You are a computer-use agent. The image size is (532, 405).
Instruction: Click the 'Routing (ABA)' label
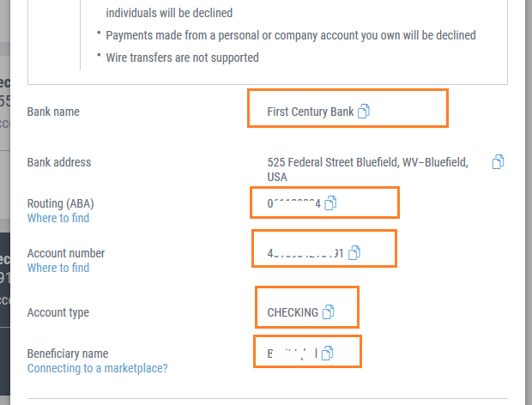pyautogui.click(x=60, y=203)
